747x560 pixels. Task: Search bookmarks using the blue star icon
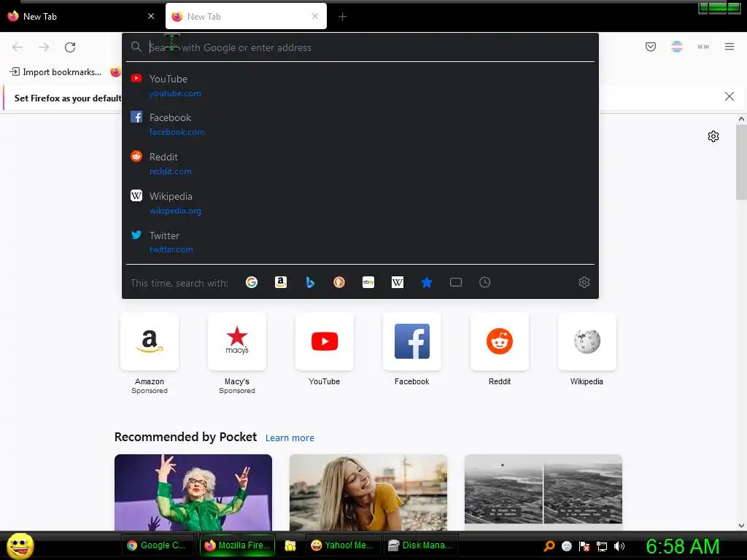tap(427, 282)
